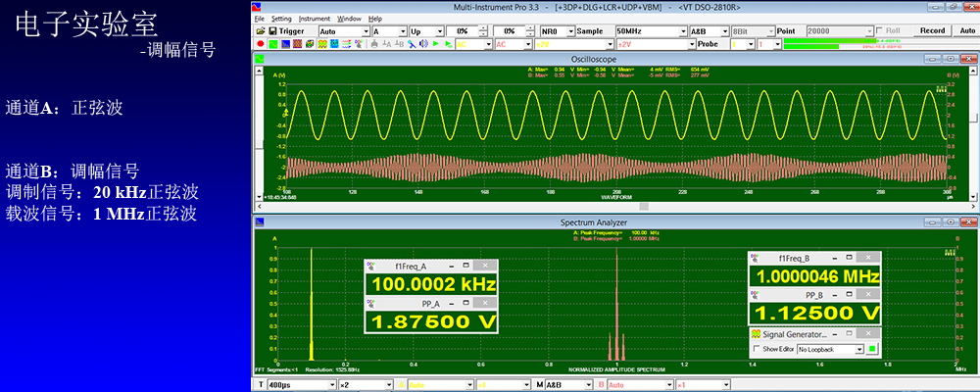Open the Setting menu
This screenshot has width=980, height=392.
point(281,19)
